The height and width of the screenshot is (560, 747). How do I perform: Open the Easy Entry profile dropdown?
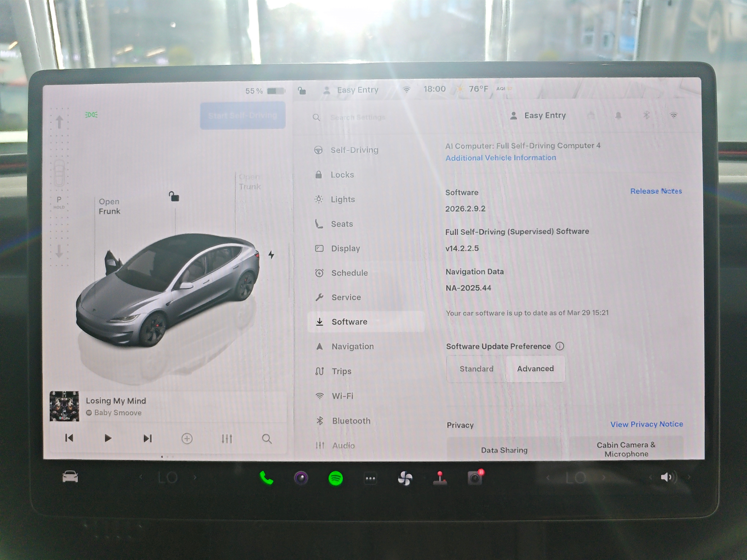pos(538,116)
